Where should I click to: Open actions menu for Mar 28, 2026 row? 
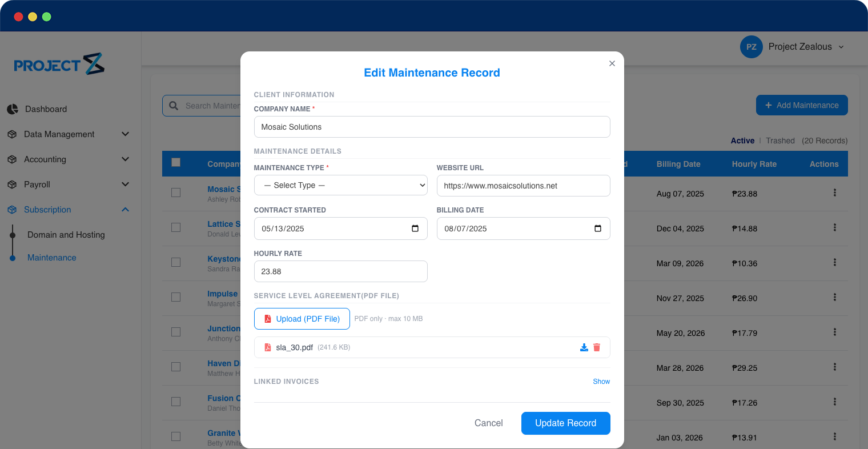(x=834, y=367)
